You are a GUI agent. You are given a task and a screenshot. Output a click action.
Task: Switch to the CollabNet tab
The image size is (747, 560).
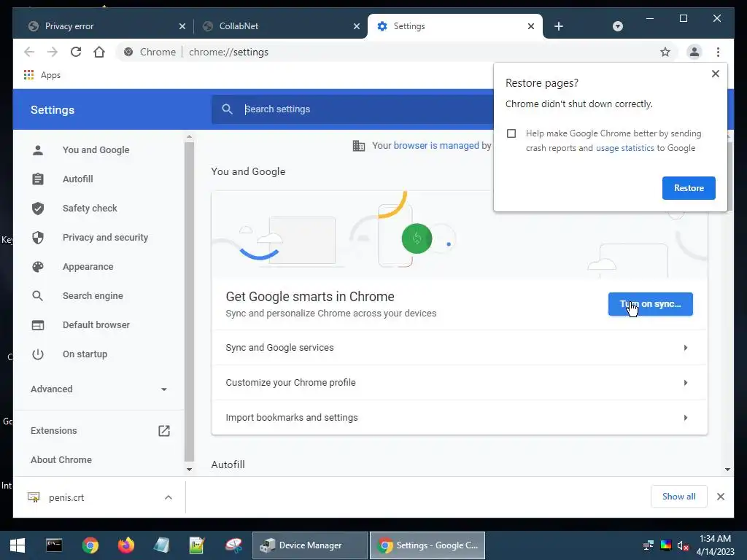[280, 26]
